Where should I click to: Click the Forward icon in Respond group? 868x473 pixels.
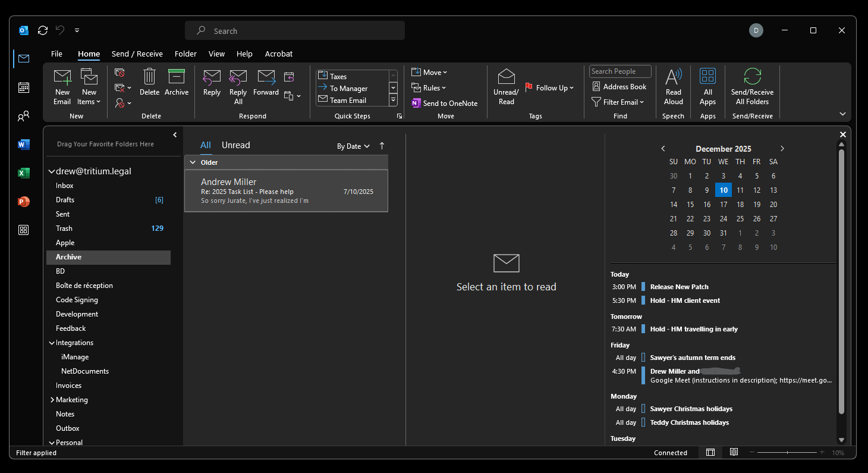266,77
